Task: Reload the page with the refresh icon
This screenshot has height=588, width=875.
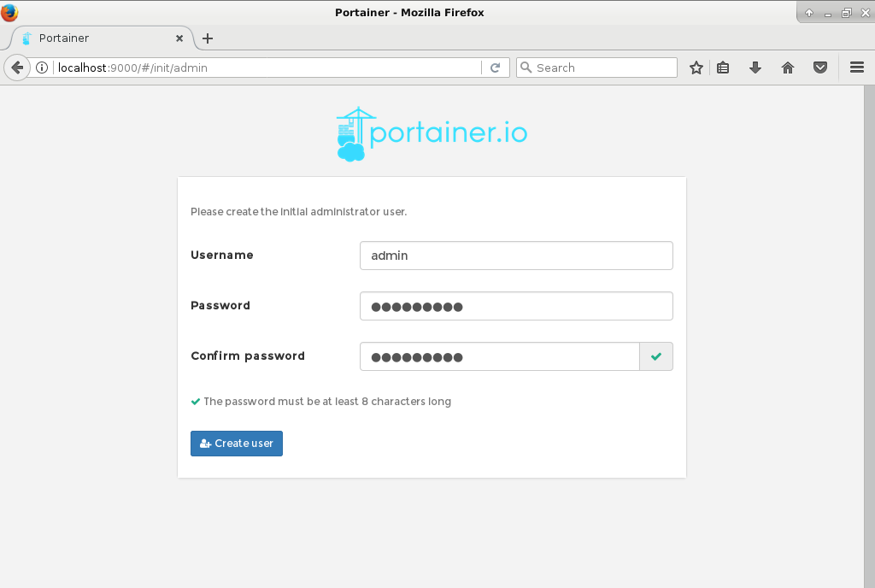Action: pyautogui.click(x=495, y=68)
